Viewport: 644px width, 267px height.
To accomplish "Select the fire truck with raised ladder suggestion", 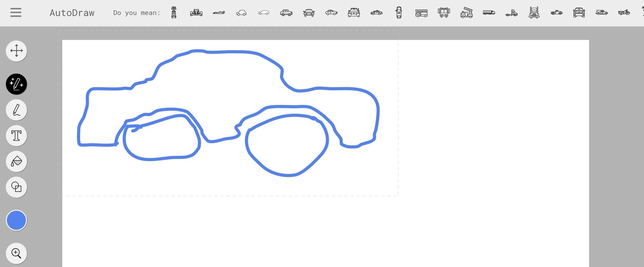I will pos(467,13).
